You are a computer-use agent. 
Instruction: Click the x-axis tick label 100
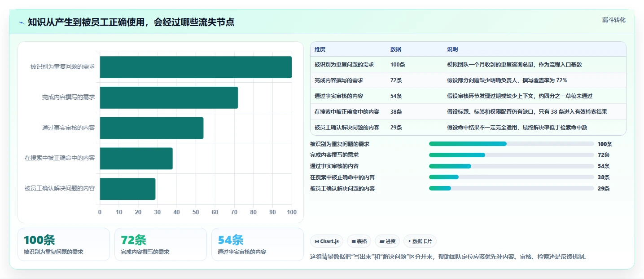click(292, 212)
